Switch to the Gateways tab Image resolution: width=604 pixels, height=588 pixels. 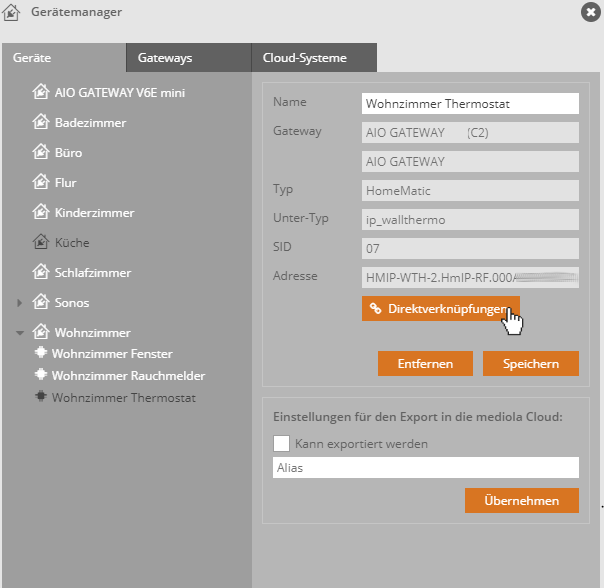coord(165,58)
